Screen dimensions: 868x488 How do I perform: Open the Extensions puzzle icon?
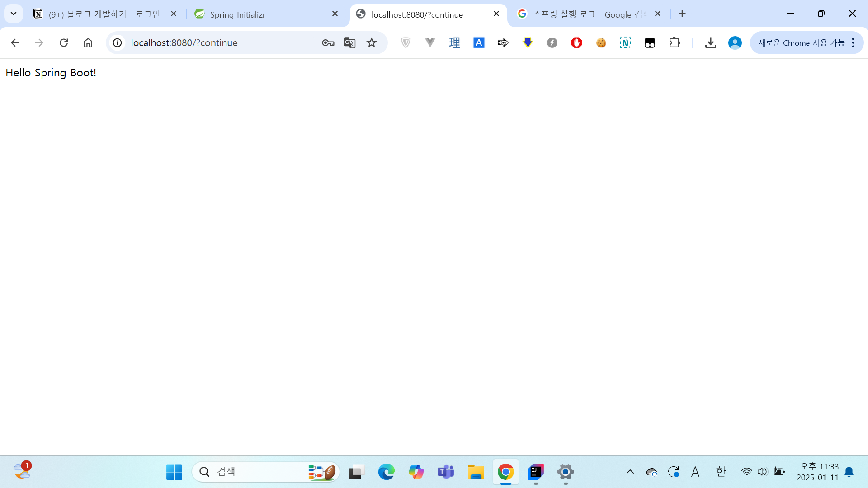click(x=675, y=42)
